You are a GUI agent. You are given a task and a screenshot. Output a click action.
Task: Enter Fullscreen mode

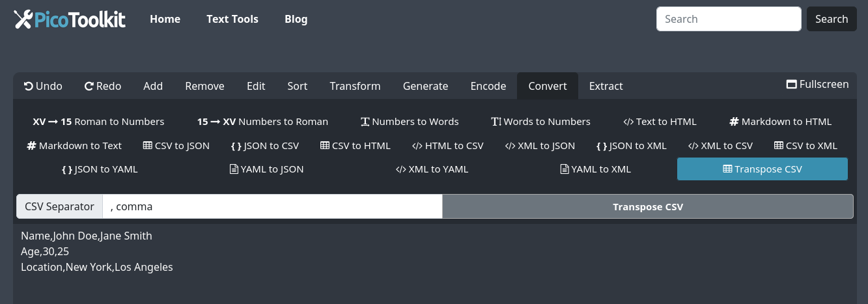[817, 84]
